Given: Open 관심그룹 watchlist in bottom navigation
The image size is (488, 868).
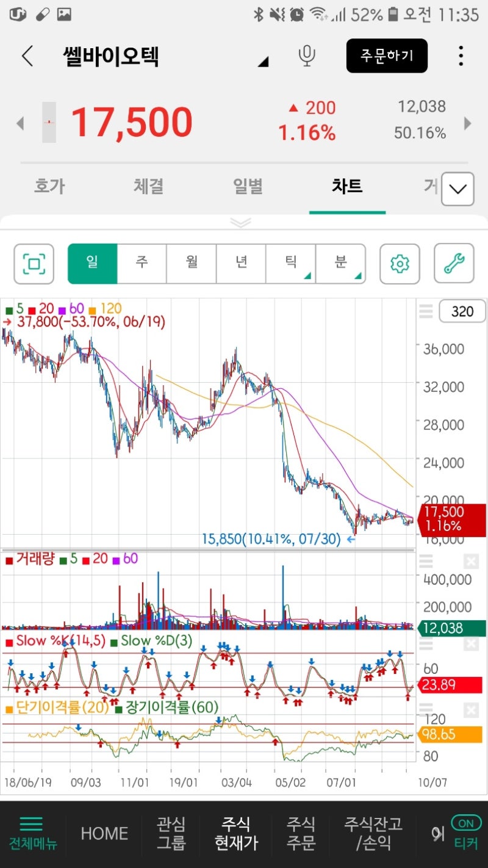Looking at the screenshot, I should (x=170, y=833).
